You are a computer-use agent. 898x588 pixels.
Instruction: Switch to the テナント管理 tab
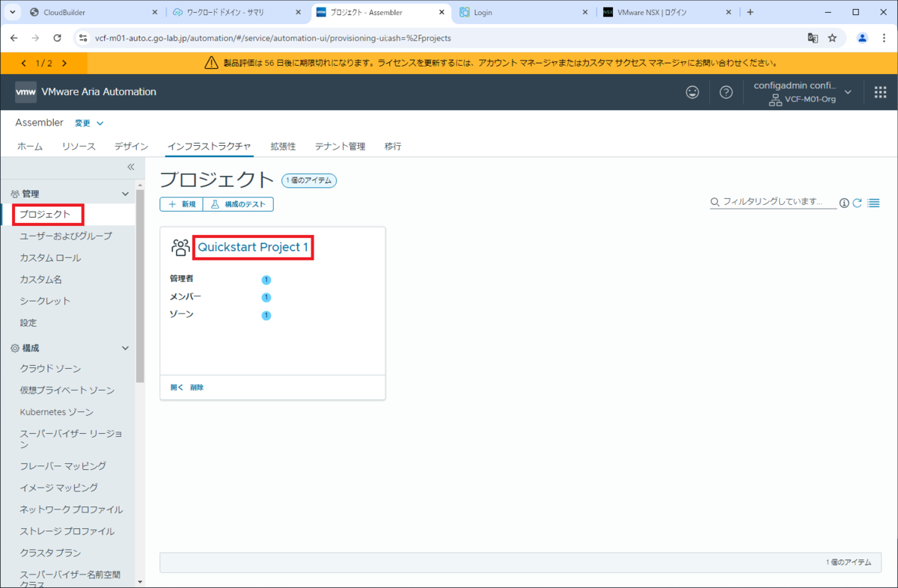pos(340,147)
